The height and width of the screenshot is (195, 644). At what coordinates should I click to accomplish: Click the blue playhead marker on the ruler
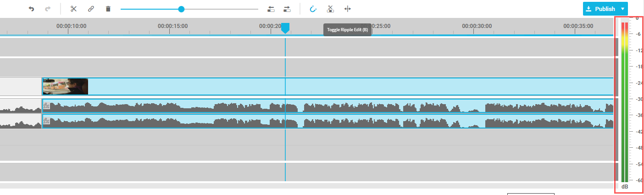[285, 28]
